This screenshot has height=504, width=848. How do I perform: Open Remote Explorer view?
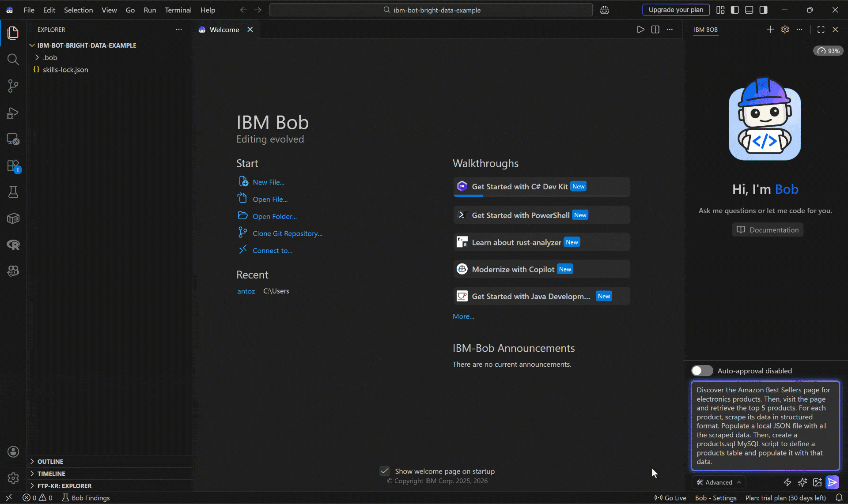[13, 139]
